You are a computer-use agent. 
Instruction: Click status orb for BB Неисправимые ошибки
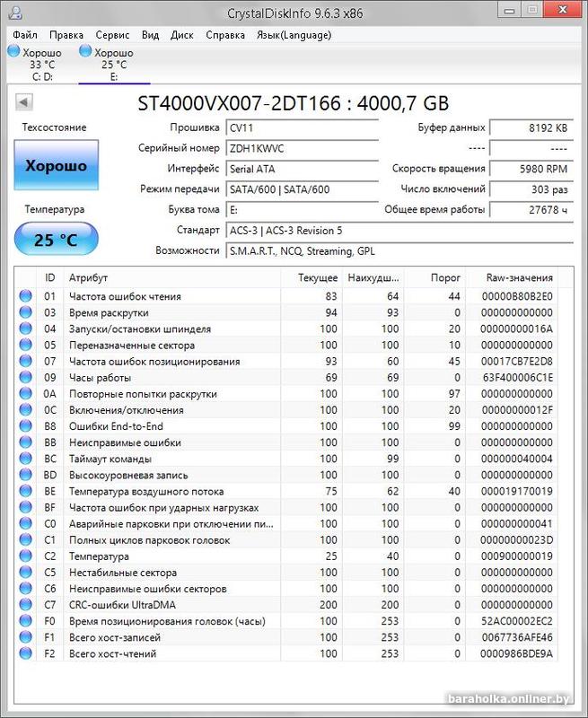coord(26,442)
